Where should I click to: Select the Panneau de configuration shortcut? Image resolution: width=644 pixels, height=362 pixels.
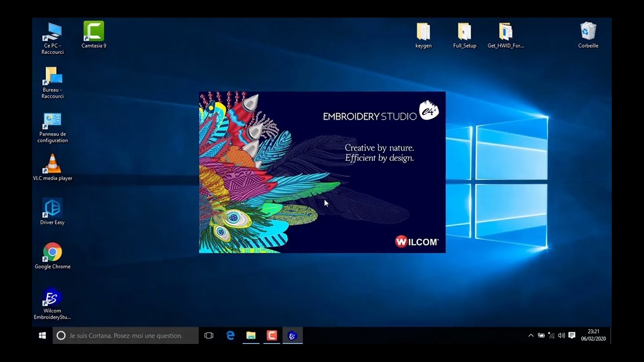(x=52, y=127)
